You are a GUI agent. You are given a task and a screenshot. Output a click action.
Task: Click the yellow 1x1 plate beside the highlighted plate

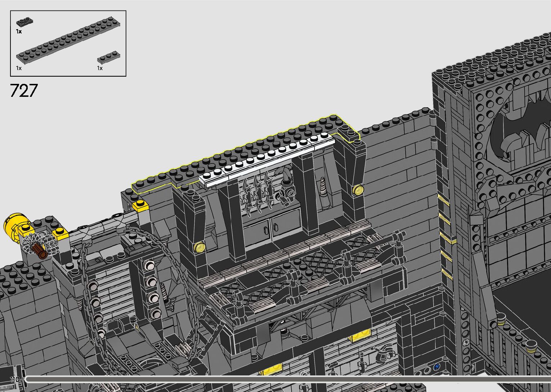pos(140,206)
